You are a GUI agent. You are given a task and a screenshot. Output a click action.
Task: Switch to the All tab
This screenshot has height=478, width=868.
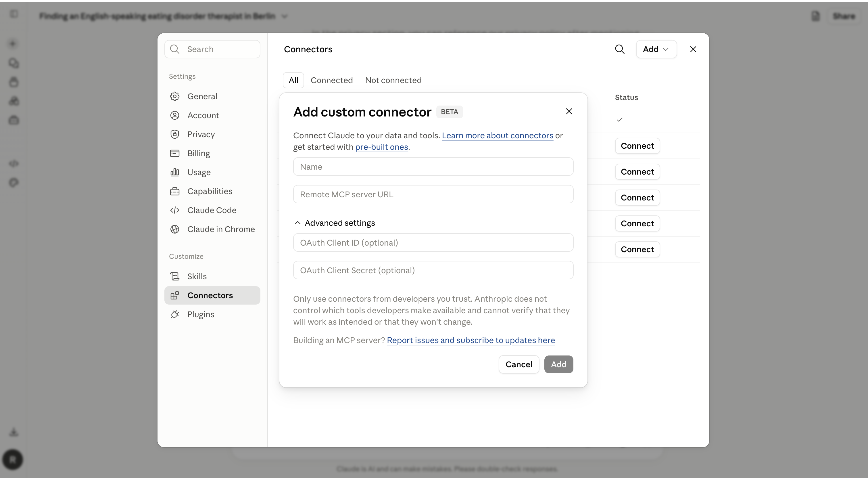pos(293,80)
